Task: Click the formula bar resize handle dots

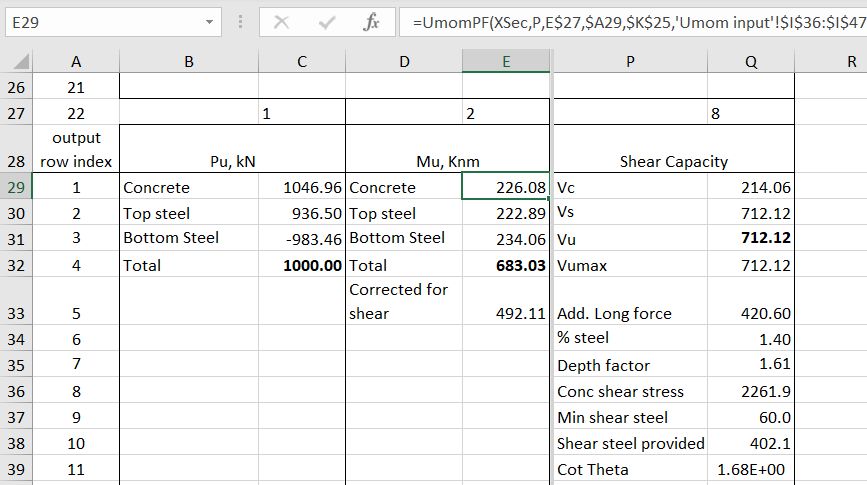Action: pos(240,21)
